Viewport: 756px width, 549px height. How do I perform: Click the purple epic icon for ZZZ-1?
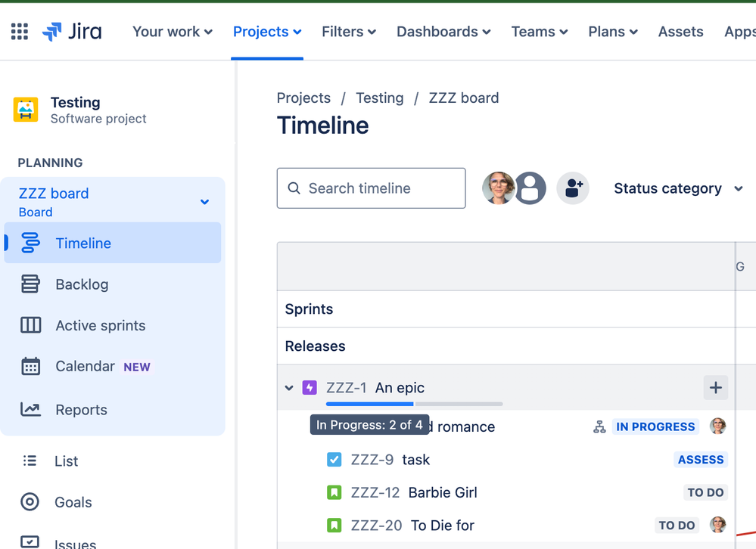pyautogui.click(x=310, y=387)
